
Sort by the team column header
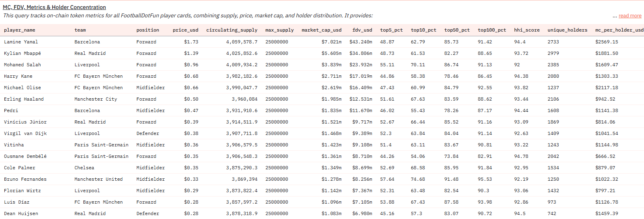click(x=80, y=30)
